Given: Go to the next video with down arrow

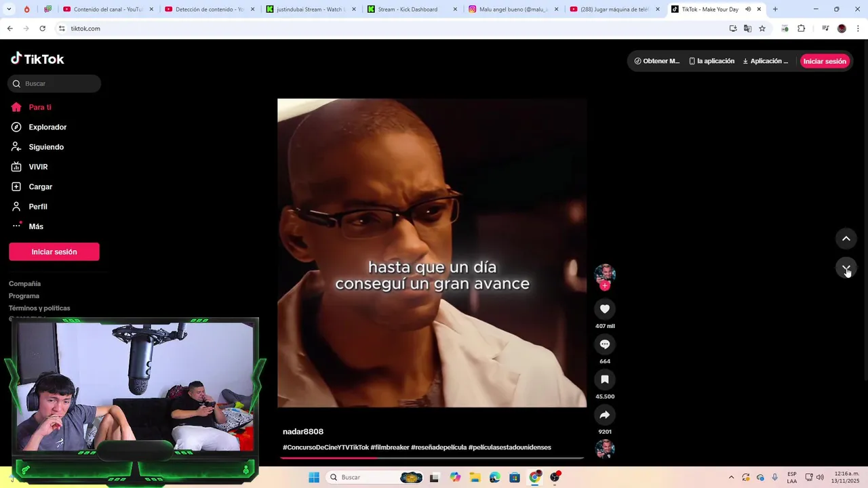Looking at the screenshot, I should 846,268.
